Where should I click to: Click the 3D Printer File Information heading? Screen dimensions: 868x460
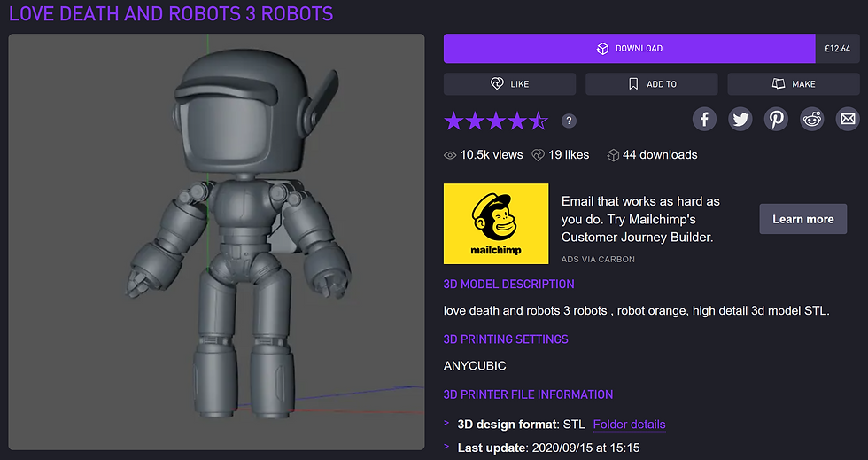click(x=528, y=394)
